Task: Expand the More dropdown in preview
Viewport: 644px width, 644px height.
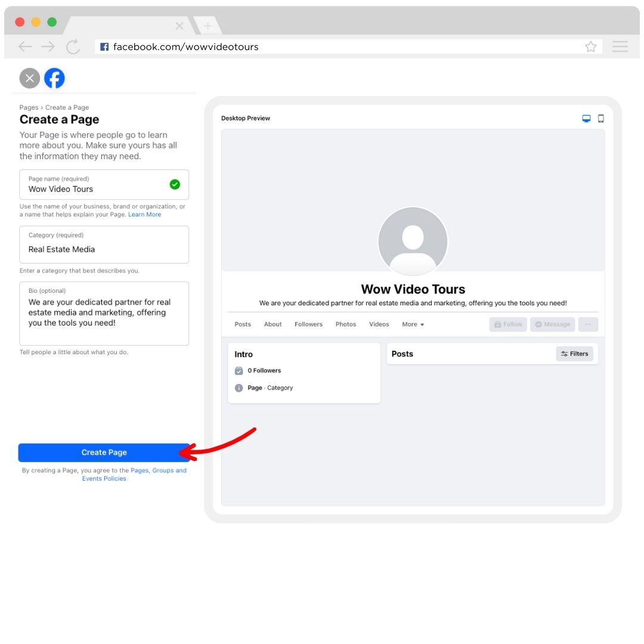Action: tap(413, 324)
